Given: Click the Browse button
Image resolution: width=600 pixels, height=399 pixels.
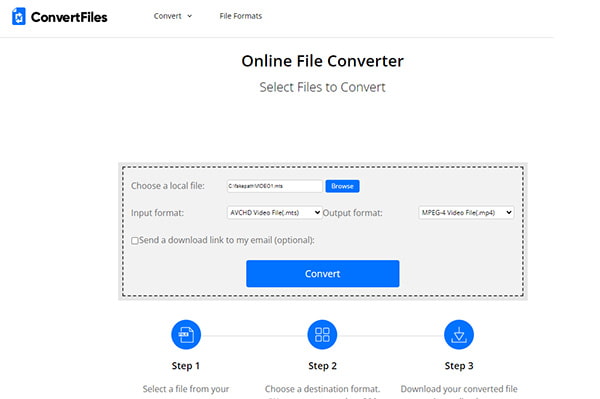Looking at the screenshot, I should (x=342, y=186).
